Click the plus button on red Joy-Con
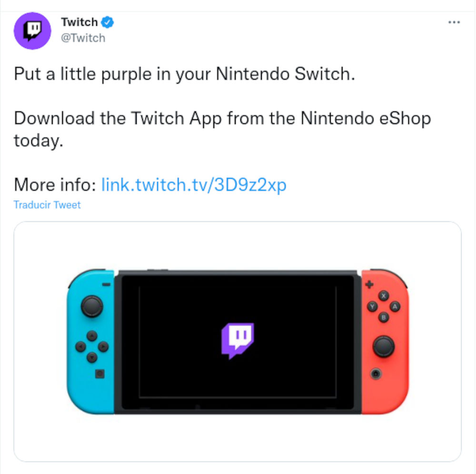476x474 pixels. (x=368, y=284)
